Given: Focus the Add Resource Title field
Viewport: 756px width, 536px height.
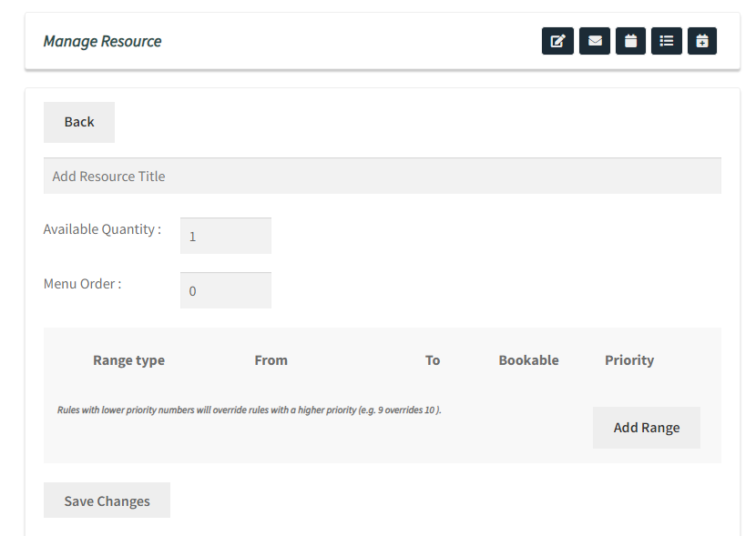Looking at the screenshot, I should [x=383, y=177].
